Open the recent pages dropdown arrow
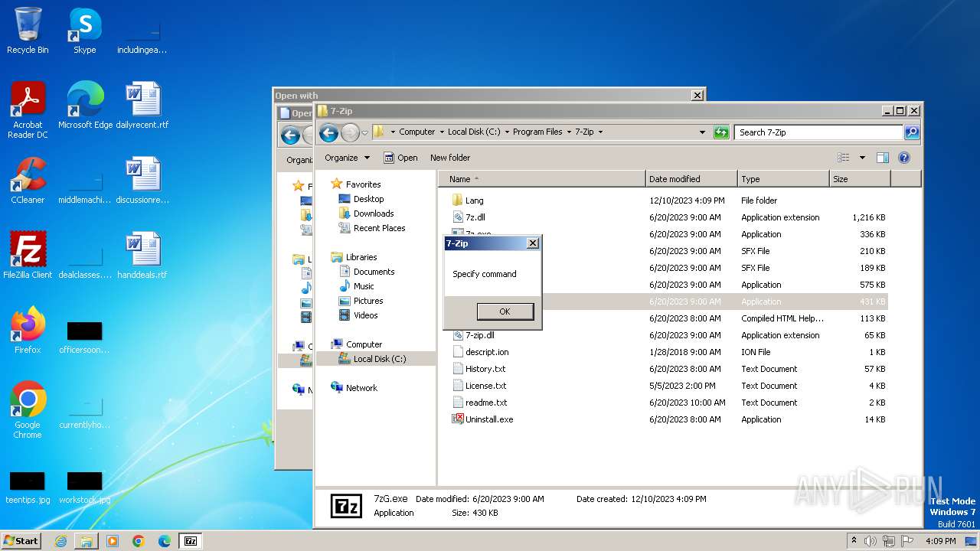The height and width of the screenshot is (551, 980). [364, 132]
